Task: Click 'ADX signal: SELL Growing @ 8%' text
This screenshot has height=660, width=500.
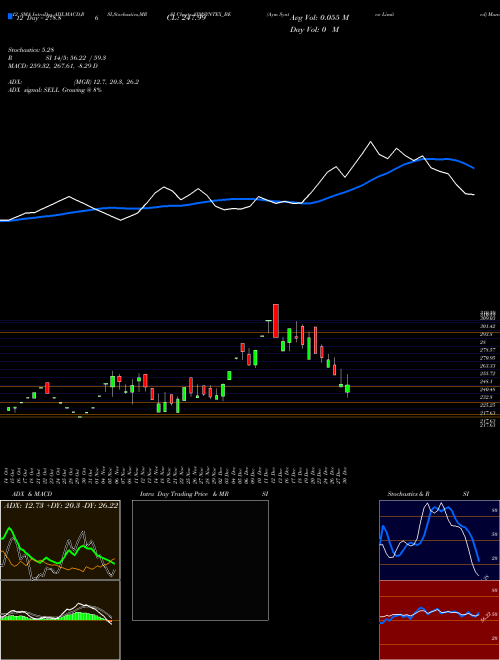Action: [55, 90]
